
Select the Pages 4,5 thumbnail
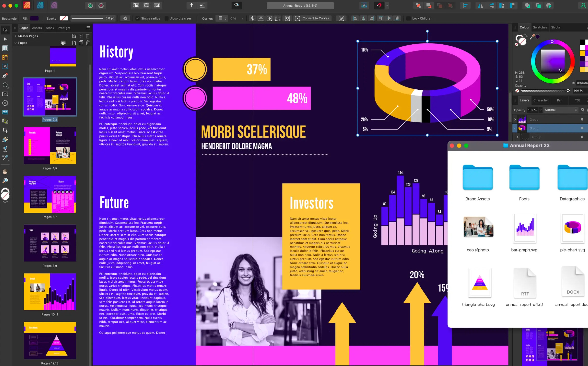coord(50,146)
